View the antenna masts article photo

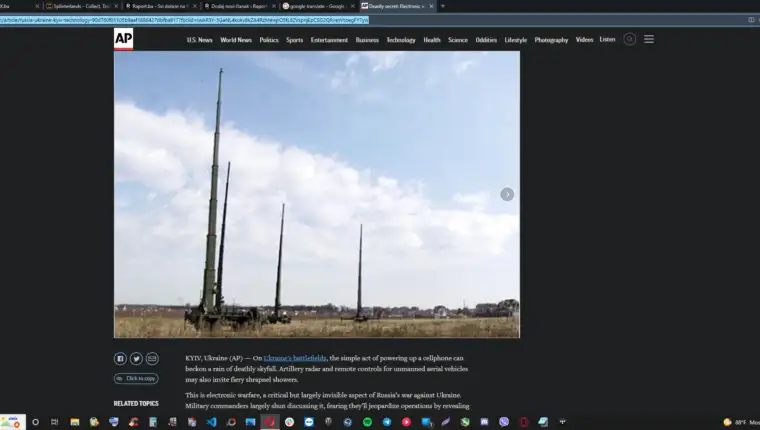(x=317, y=194)
